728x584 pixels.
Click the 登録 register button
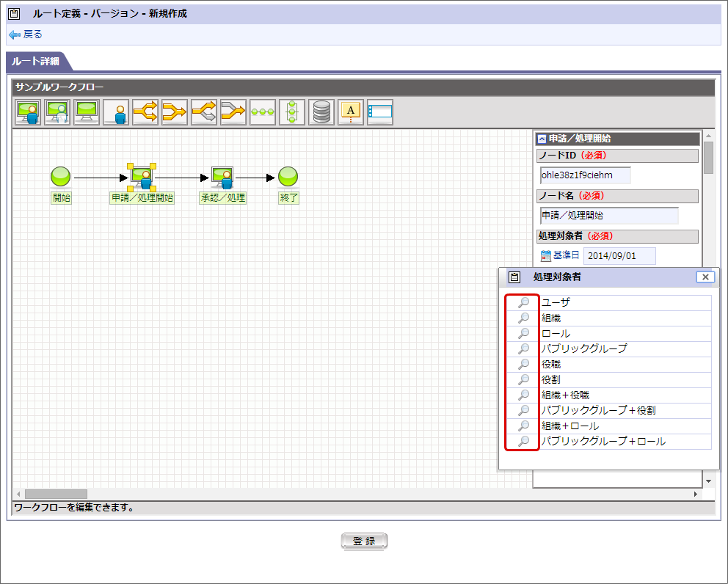364,541
